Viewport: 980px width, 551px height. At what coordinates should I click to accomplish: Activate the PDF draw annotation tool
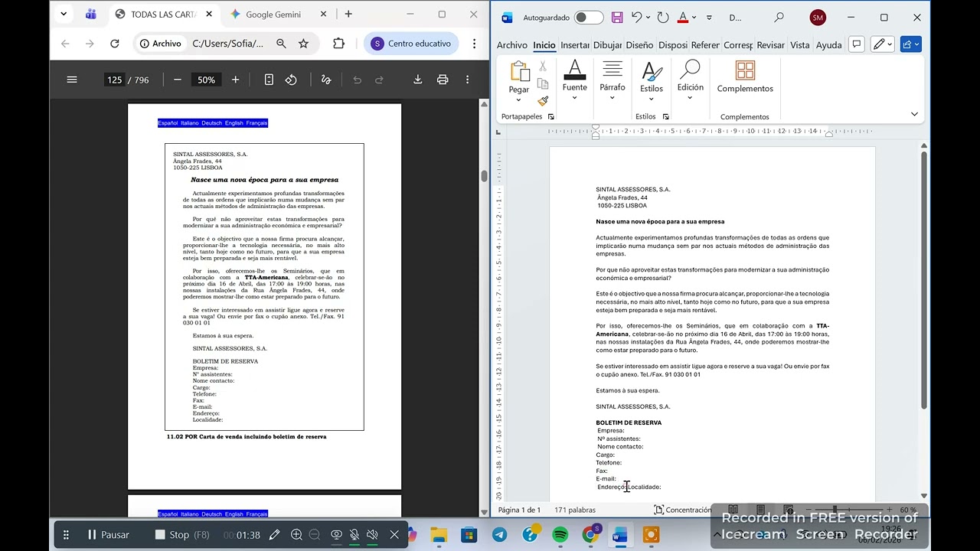click(x=326, y=80)
